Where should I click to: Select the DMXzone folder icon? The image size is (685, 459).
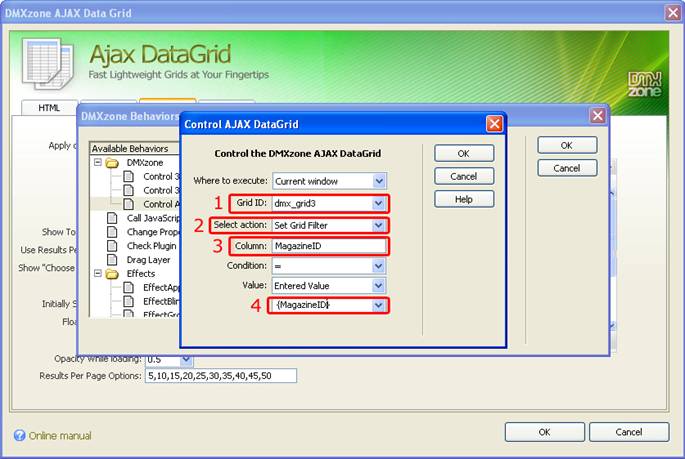coord(112,163)
